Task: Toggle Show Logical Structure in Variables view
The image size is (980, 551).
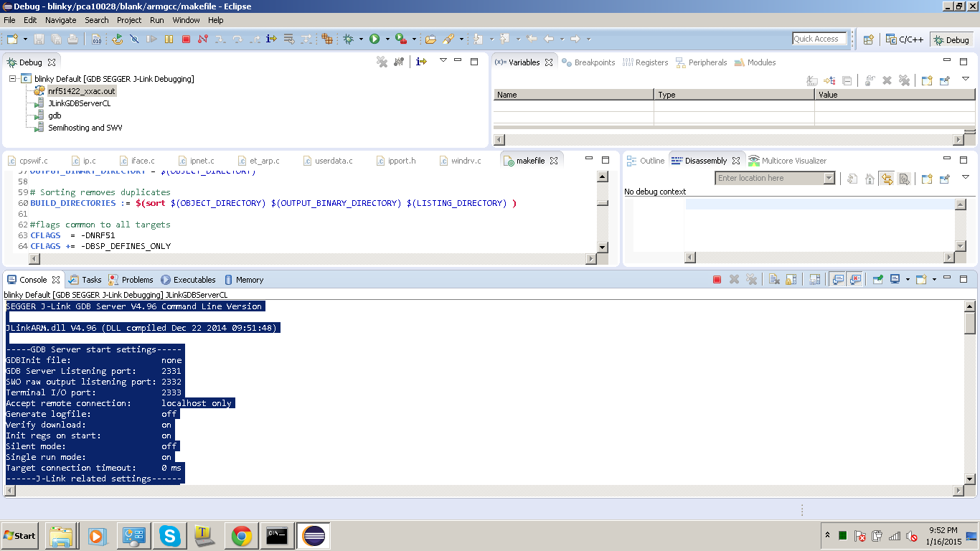Action: 829,80
